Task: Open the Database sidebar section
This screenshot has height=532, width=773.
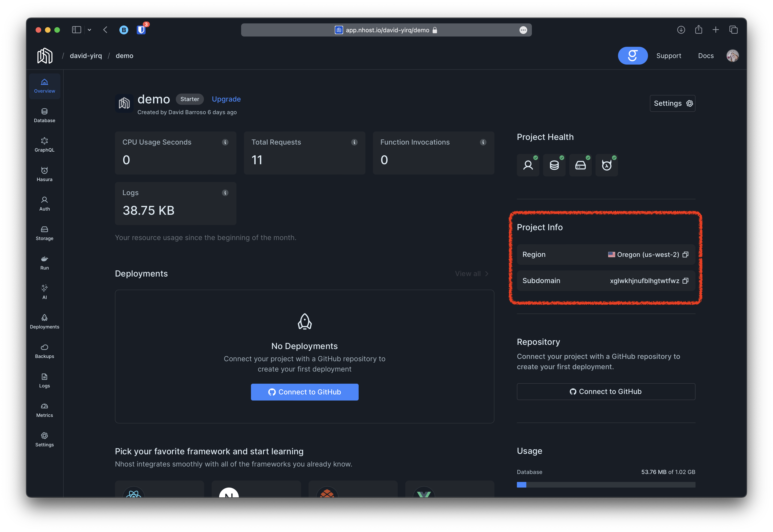Action: (x=44, y=115)
